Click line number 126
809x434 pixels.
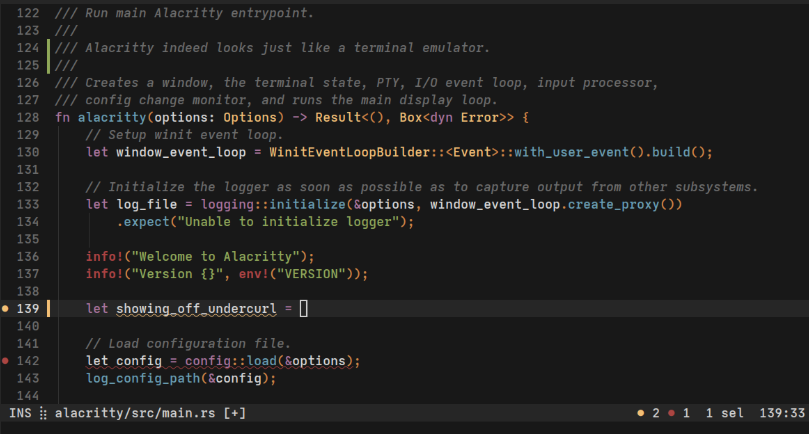pos(28,83)
